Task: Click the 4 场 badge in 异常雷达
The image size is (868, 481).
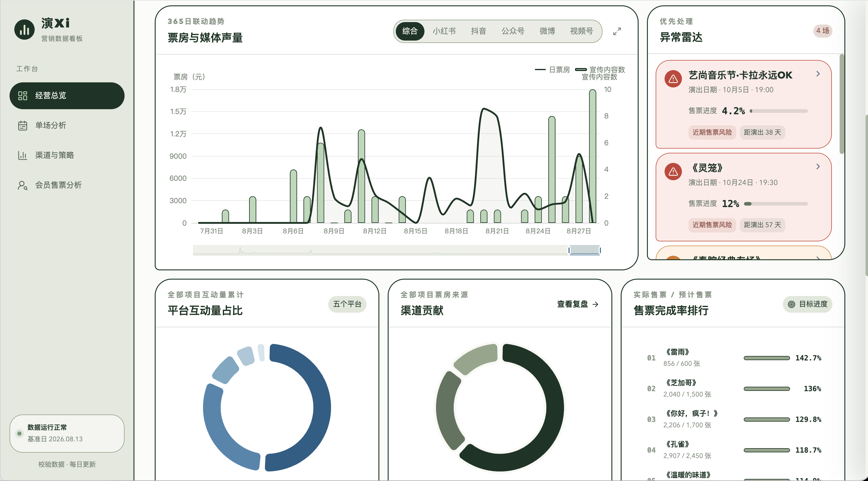Action: pos(823,31)
